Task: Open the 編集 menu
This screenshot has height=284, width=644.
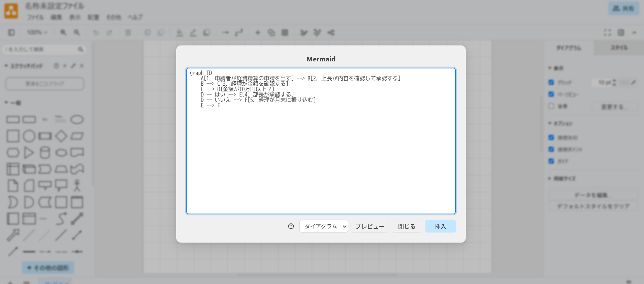Action: pyautogui.click(x=56, y=17)
